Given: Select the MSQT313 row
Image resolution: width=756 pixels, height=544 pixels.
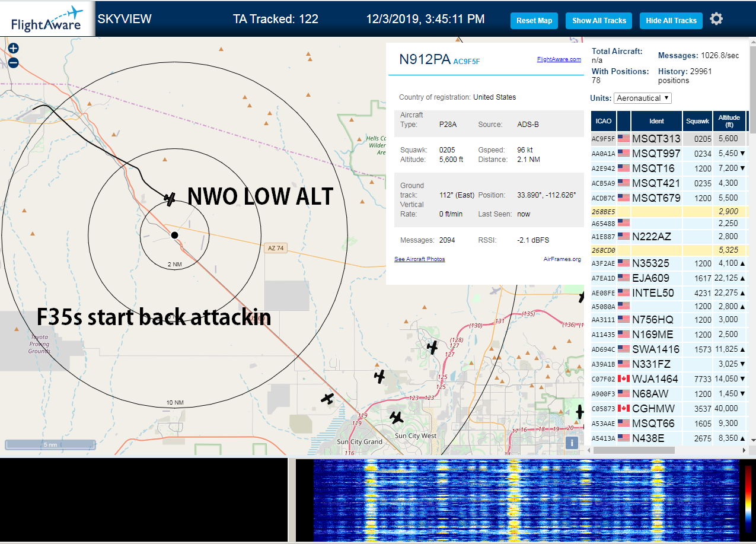Looking at the screenshot, I should pyautogui.click(x=669, y=139).
